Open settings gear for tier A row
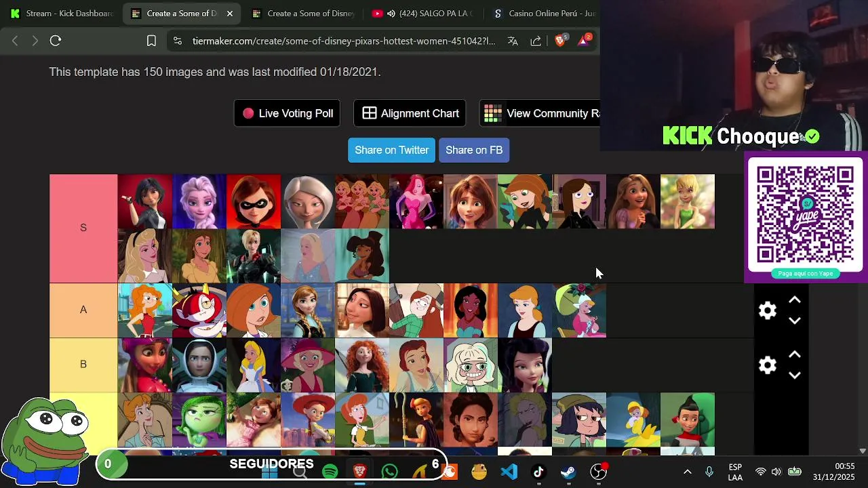Screen dimensions: 868x488 pyautogui.click(x=767, y=310)
